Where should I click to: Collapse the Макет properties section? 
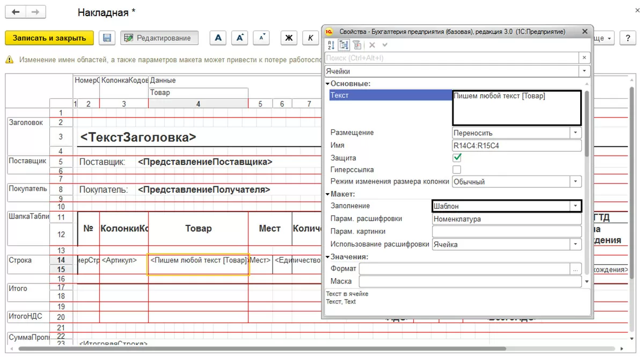point(328,194)
